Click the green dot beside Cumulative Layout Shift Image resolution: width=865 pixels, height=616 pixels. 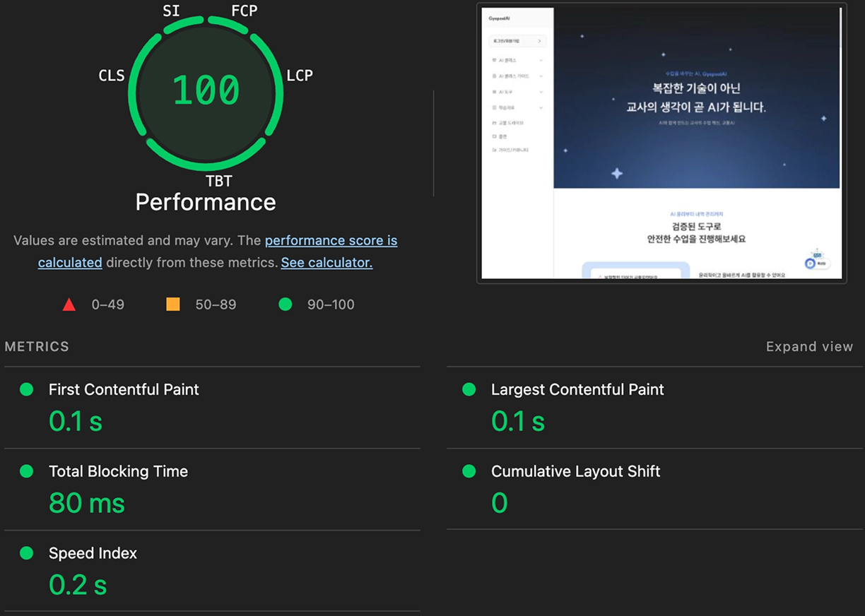tap(469, 471)
